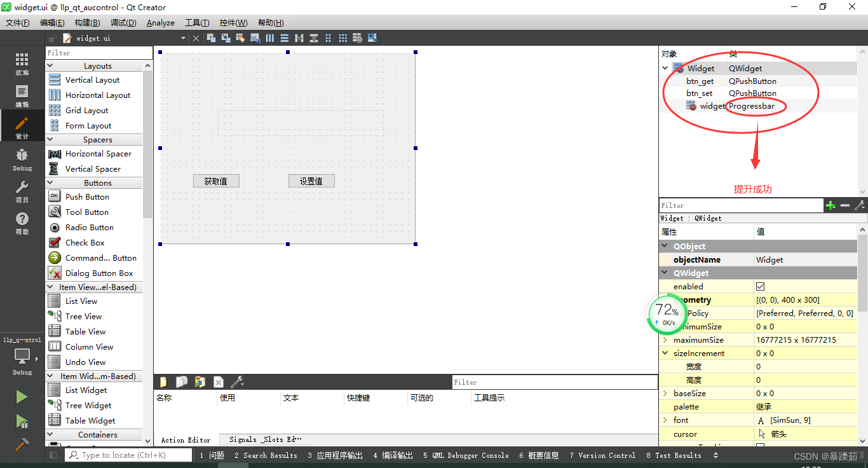Image resolution: width=868 pixels, height=468 pixels.
Task: Toggle the left sidebar visibility button
Action: 53,455
